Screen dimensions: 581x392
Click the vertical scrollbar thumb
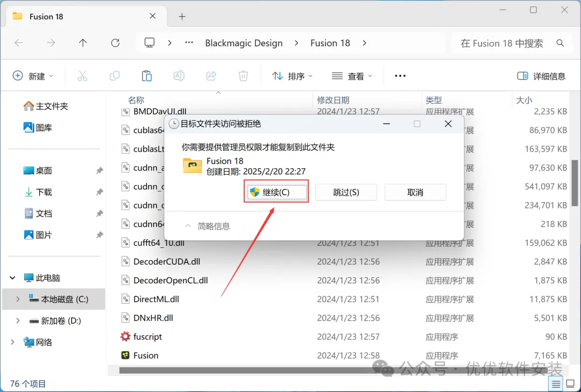(575, 183)
